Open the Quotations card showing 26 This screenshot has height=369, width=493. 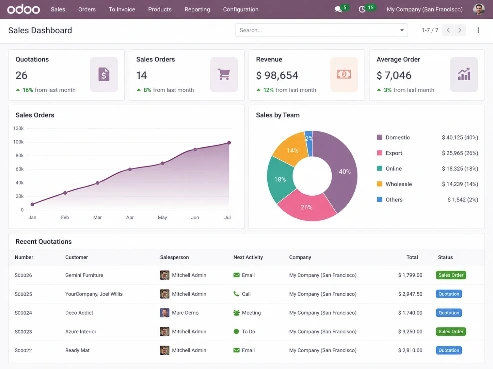pos(66,75)
